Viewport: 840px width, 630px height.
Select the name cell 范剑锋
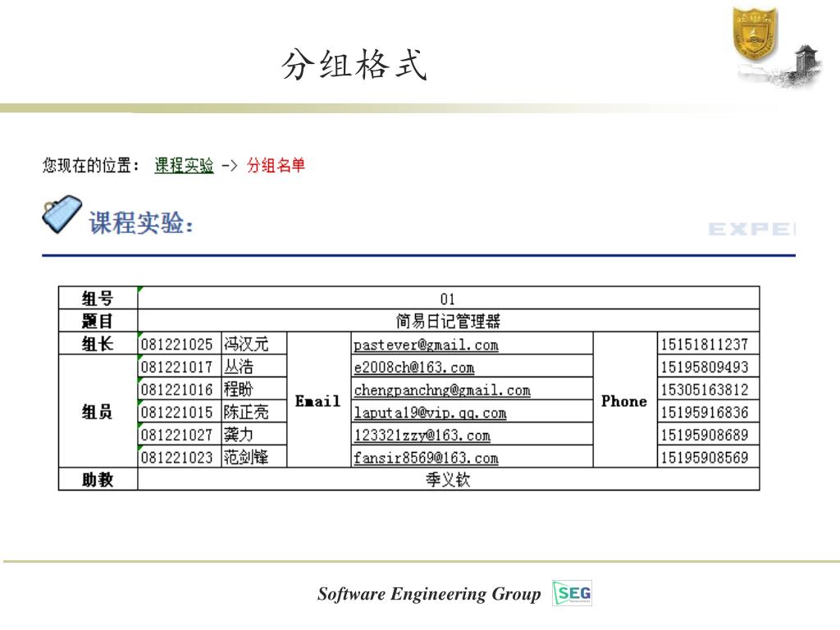[x=253, y=456]
